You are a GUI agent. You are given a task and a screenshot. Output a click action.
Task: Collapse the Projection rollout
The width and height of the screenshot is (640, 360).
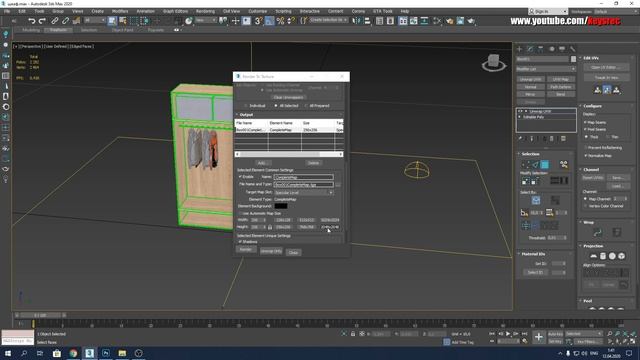point(593,246)
